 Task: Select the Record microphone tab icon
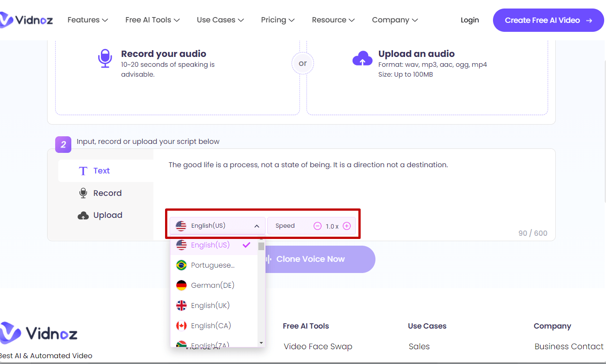tap(83, 193)
